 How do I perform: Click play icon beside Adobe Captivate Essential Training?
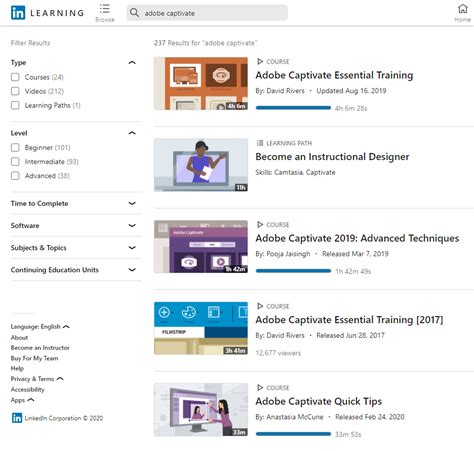(x=260, y=61)
